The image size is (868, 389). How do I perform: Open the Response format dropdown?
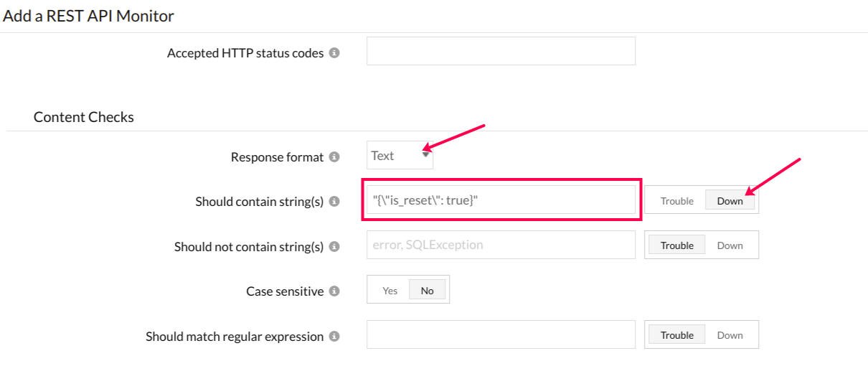(x=400, y=156)
